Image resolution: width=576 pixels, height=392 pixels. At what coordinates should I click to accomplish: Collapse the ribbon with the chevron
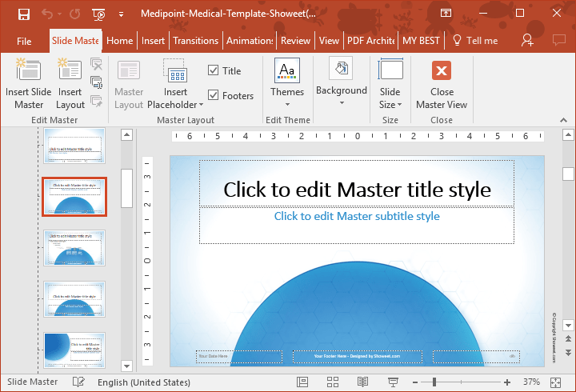pos(563,120)
